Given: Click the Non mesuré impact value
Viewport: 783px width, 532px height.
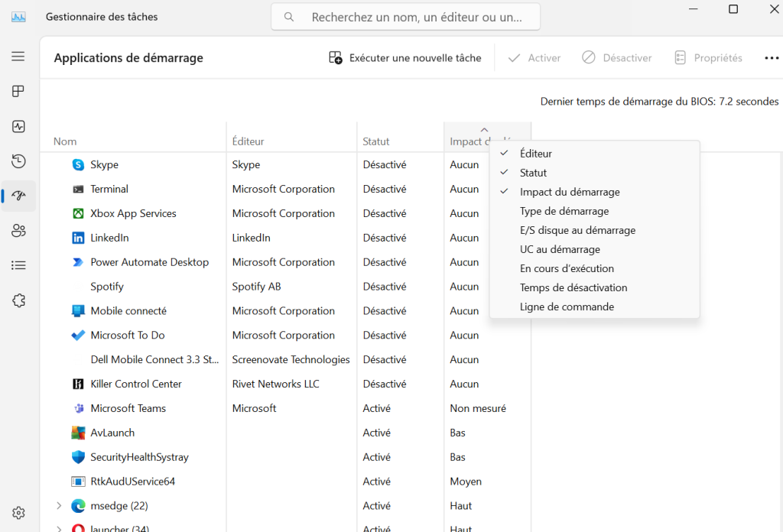Looking at the screenshot, I should [478, 409].
